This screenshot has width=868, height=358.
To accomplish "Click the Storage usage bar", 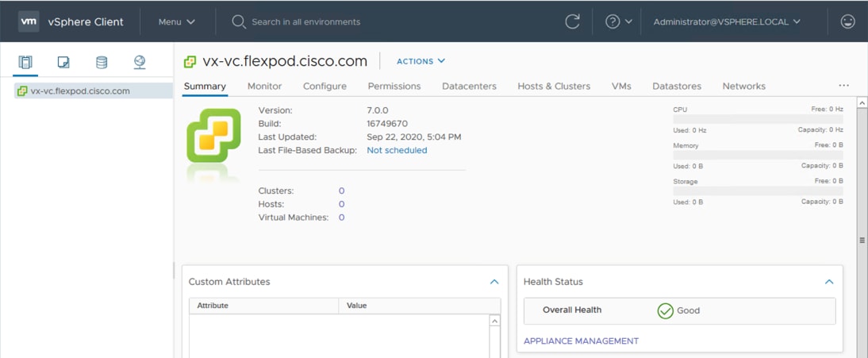I will pos(758,191).
